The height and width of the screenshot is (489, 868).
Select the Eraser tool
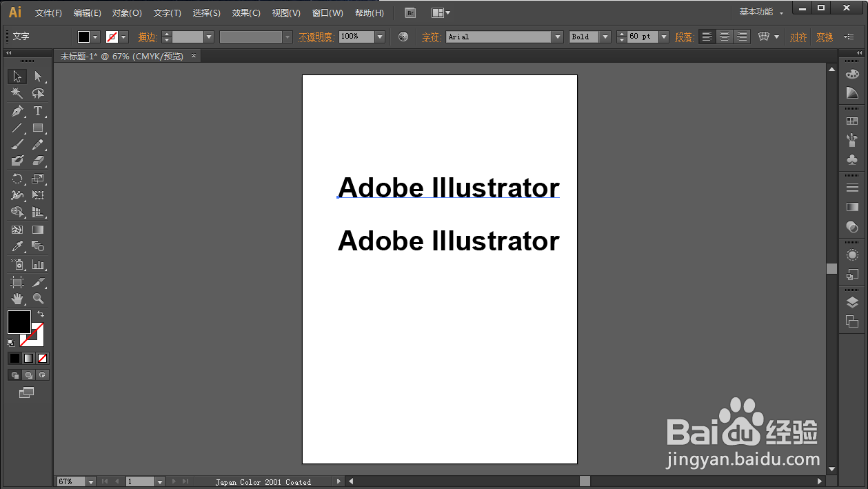click(38, 161)
